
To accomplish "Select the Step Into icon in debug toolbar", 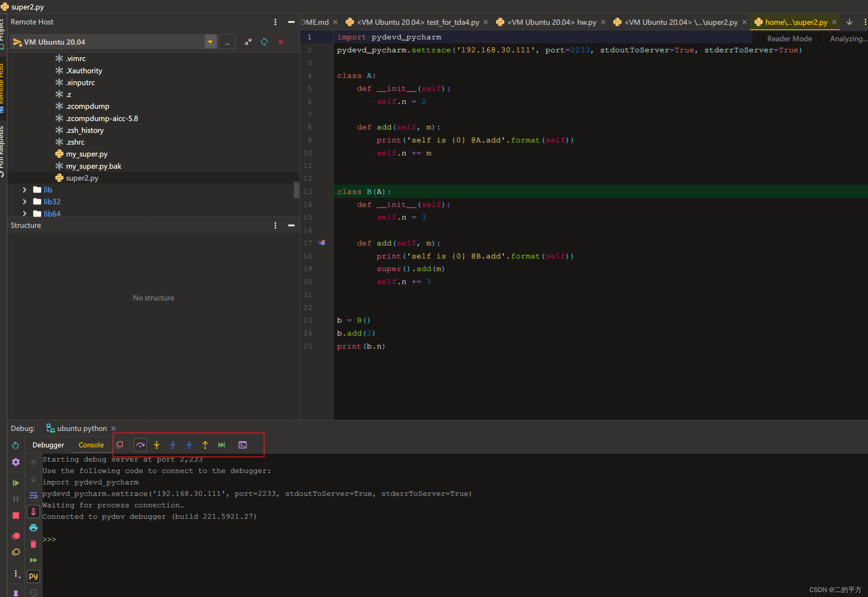I will click(157, 445).
